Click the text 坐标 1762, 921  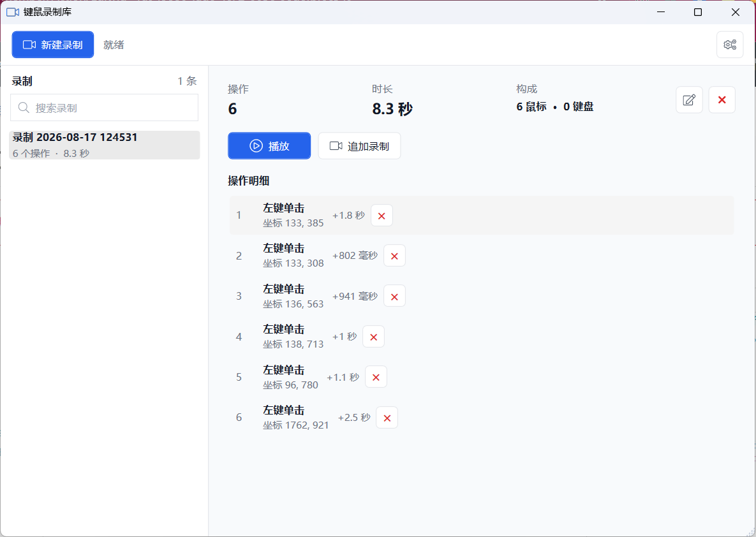(295, 425)
